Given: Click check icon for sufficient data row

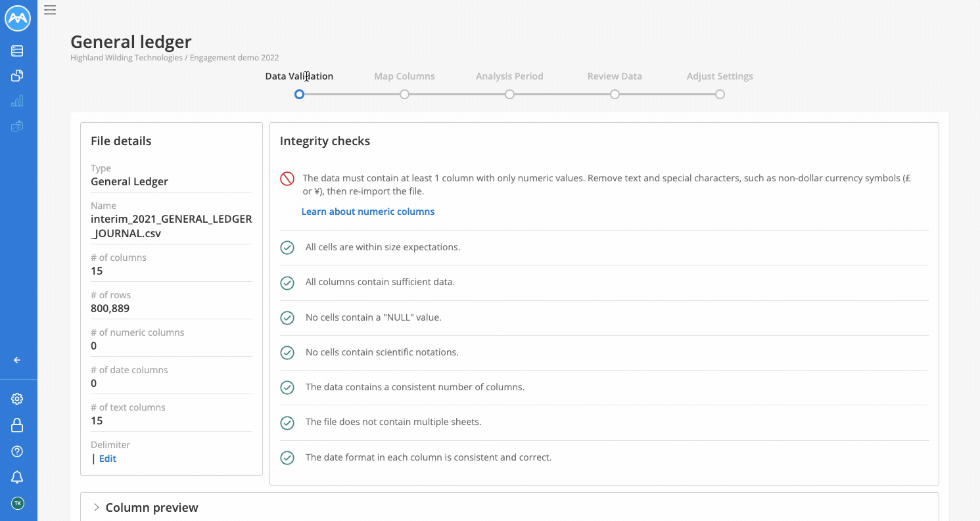Looking at the screenshot, I should click(x=287, y=283).
